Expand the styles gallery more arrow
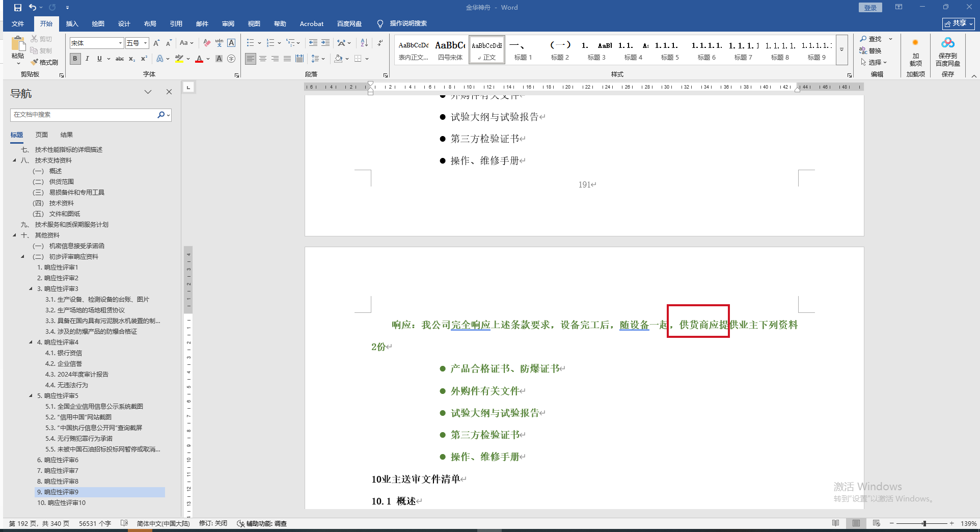980x532 pixels. click(841, 49)
